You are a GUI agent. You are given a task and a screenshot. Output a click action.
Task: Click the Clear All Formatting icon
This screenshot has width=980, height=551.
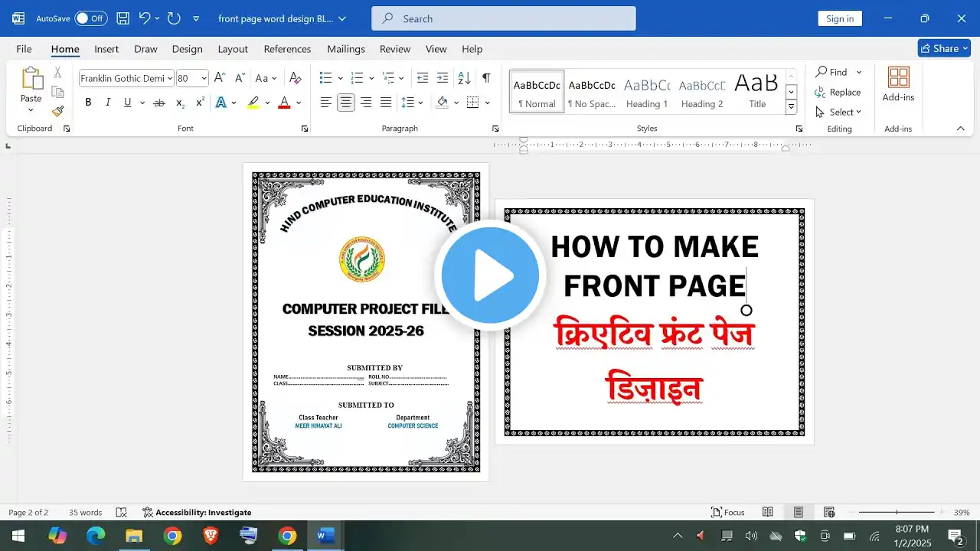(296, 78)
